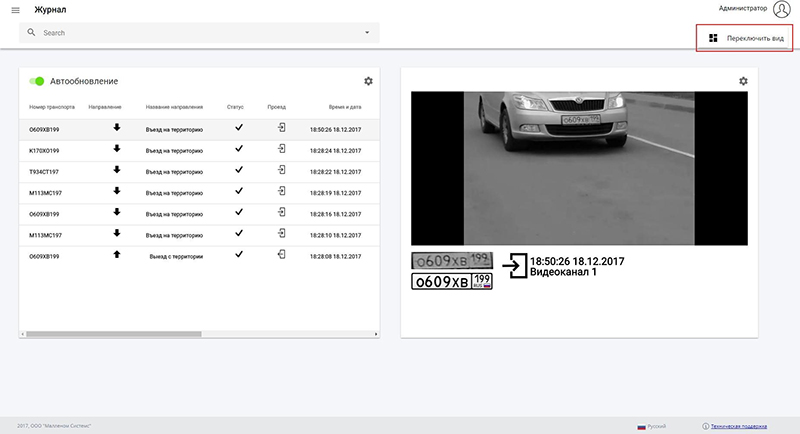Screen dimensions: 800x434
Task: Click the magnifier search icon
Action: click(x=31, y=32)
